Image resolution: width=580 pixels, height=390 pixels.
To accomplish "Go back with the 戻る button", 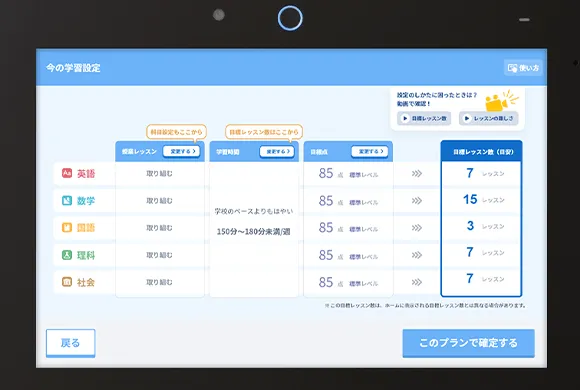I will tap(71, 343).
